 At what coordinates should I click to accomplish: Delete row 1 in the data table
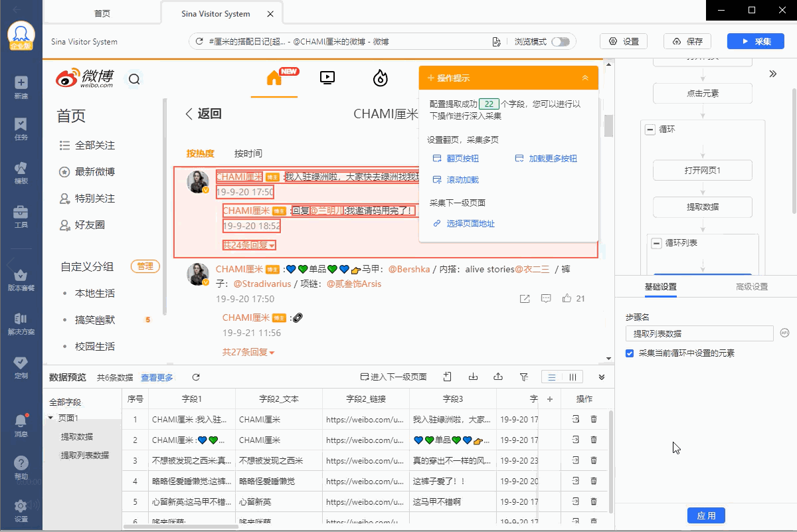point(594,419)
